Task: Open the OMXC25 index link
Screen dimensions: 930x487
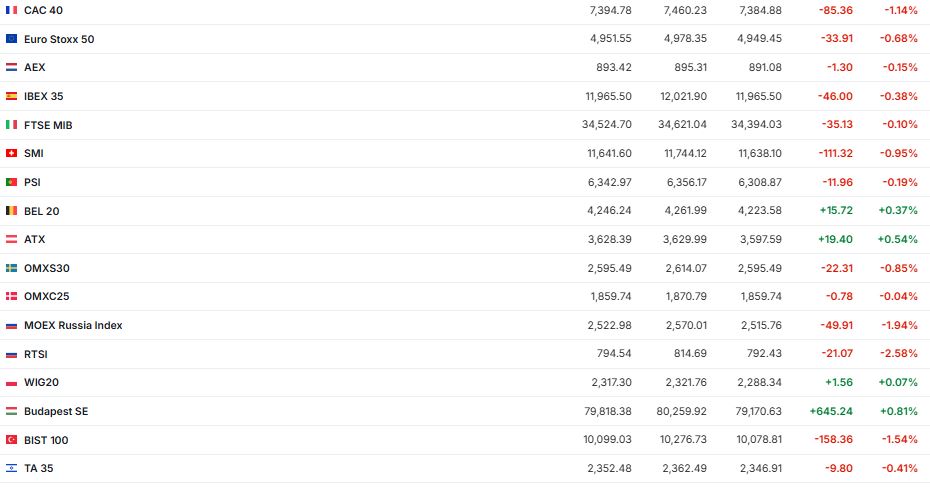Action: pyautogui.click(x=46, y=296)
